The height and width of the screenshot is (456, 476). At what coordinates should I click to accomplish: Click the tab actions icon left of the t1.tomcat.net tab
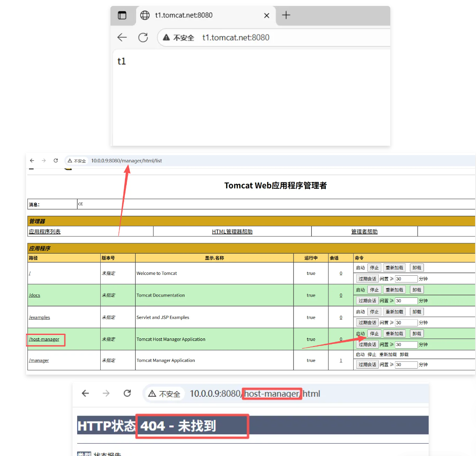pyautogui.click(x=122, y=15)
